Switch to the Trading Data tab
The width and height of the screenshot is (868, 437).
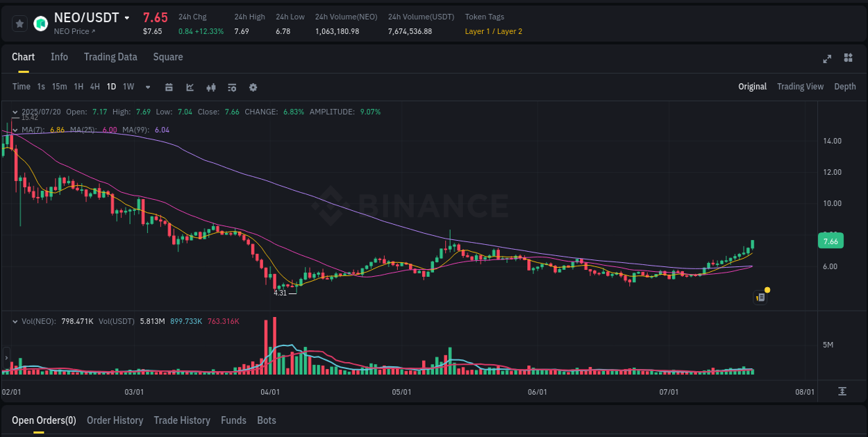110,57
